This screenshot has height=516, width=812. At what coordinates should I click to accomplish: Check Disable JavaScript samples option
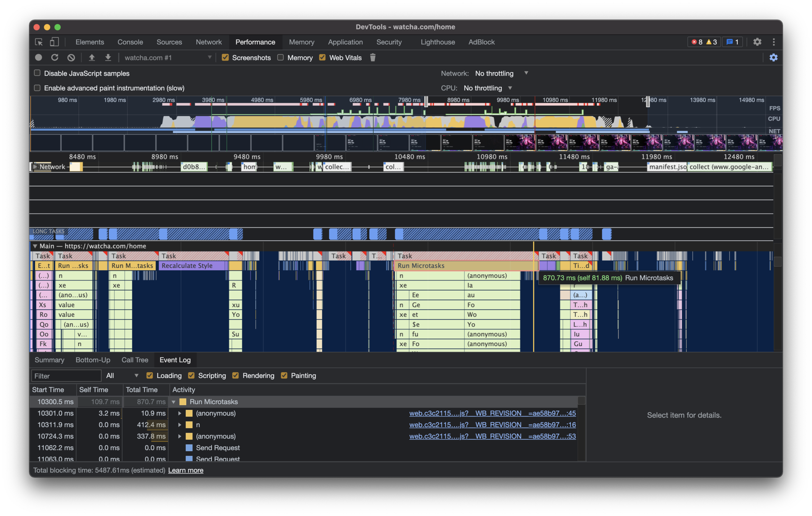click(x=37, y=73)
